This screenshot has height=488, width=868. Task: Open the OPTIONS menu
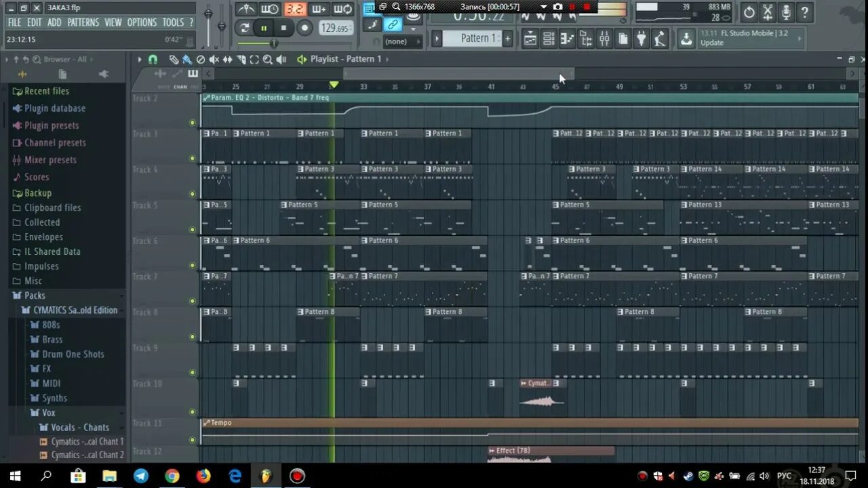pyautogui.click(x=142, y=22)
